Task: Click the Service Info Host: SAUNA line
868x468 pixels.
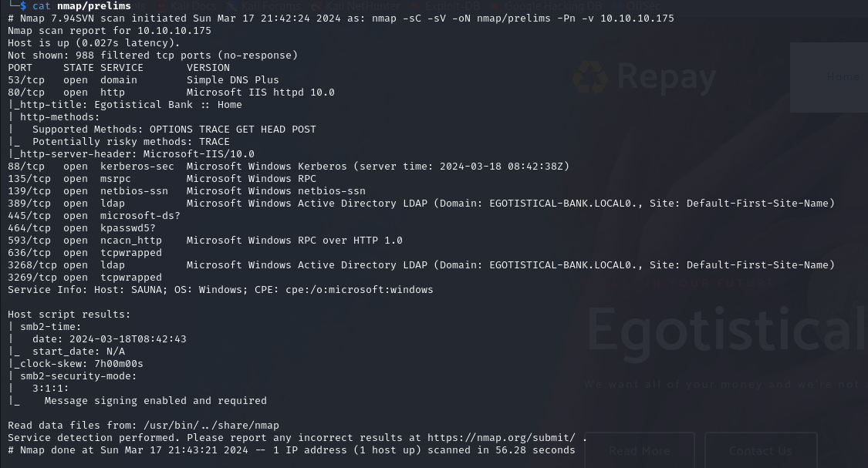Action: point(221,290)
